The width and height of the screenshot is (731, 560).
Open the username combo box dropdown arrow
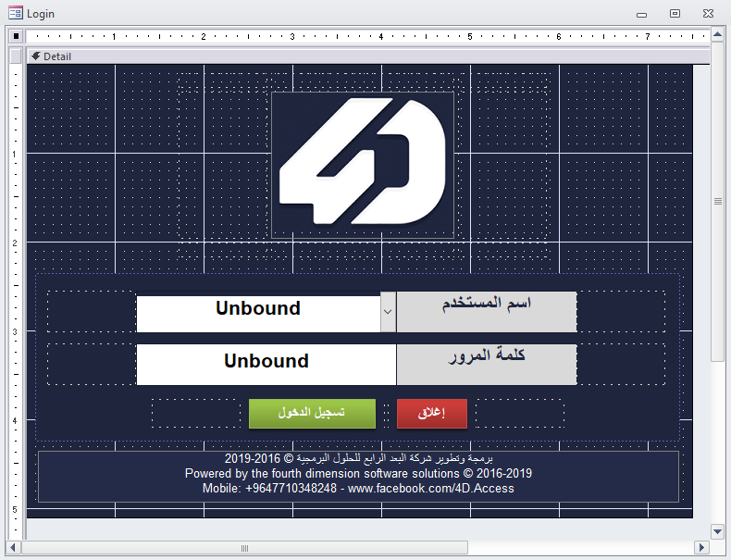[x=388, y=312]
